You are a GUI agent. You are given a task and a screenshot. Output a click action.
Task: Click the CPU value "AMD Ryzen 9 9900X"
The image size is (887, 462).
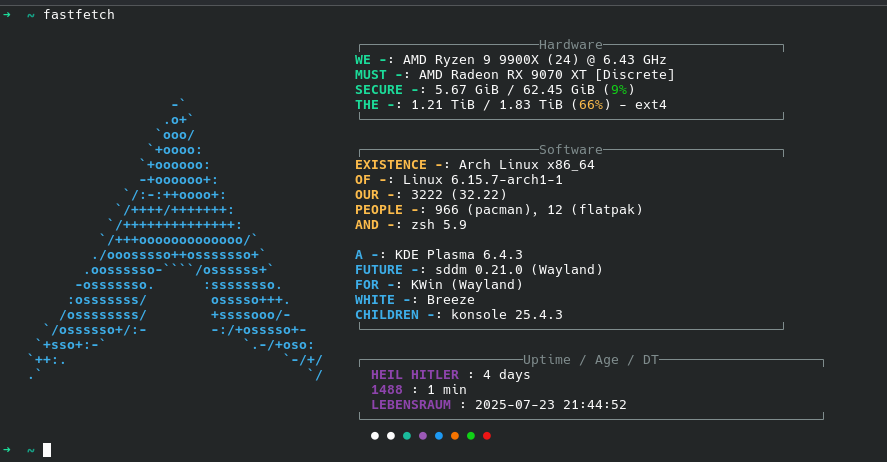473,60
